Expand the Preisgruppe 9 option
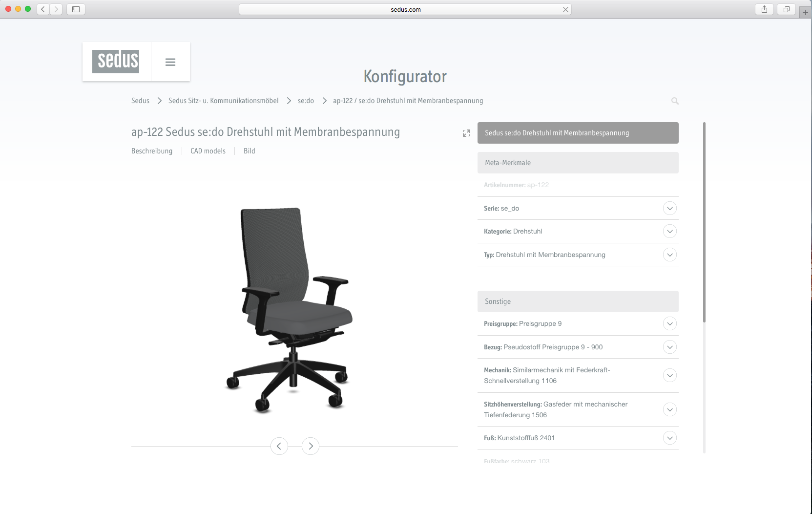The image size is (812, 514). (670, 323)
